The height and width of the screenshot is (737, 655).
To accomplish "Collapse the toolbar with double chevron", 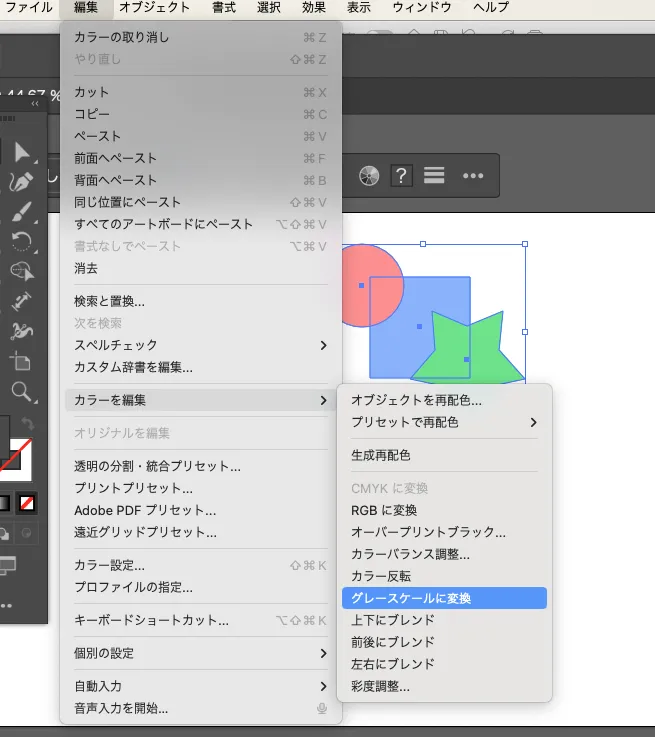I will pyautogui.click(x=35, y=103).
